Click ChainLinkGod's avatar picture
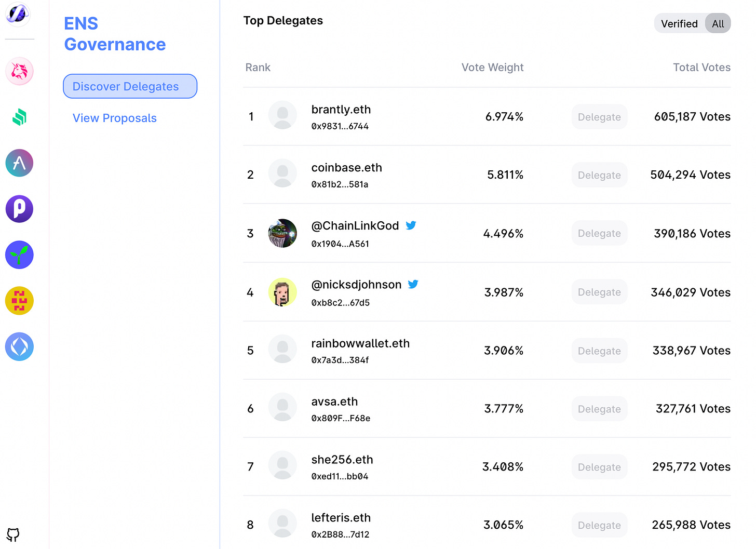This screenshot has height=549, width=756. click(282, 233)
